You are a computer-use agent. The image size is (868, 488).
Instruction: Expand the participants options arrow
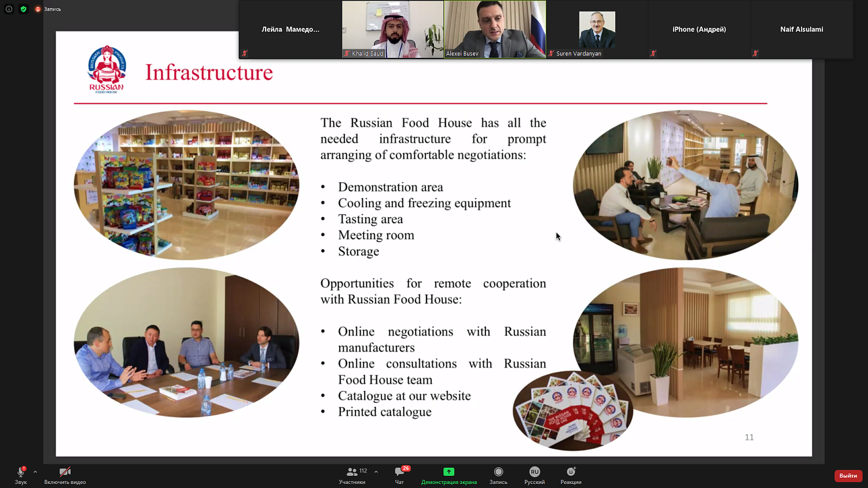coord(376,472)
